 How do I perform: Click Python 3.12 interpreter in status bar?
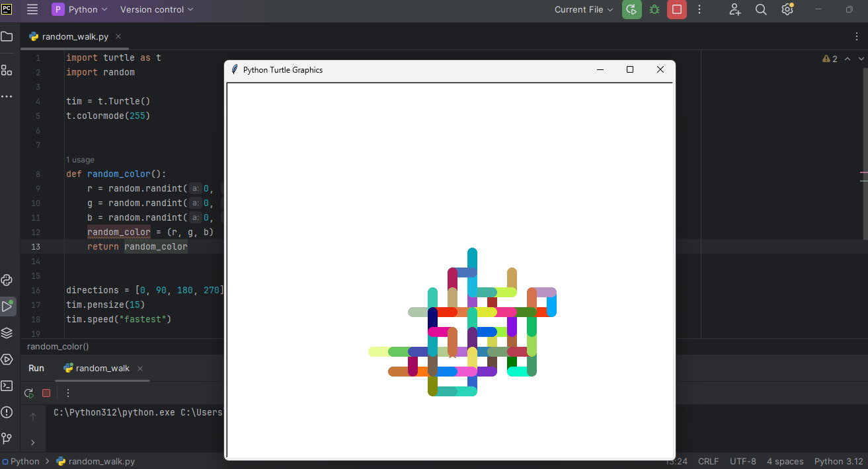838,462
